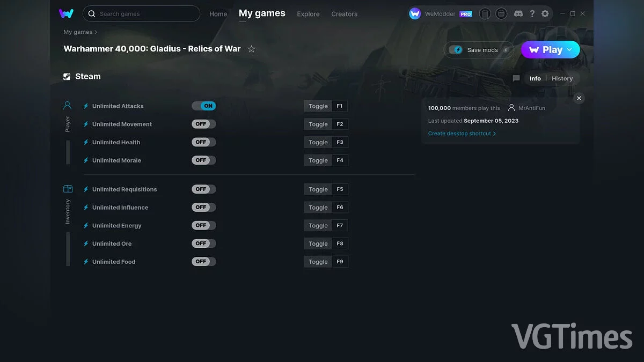Click Toggle button for F2 hotkey

(x=318, y=124)
